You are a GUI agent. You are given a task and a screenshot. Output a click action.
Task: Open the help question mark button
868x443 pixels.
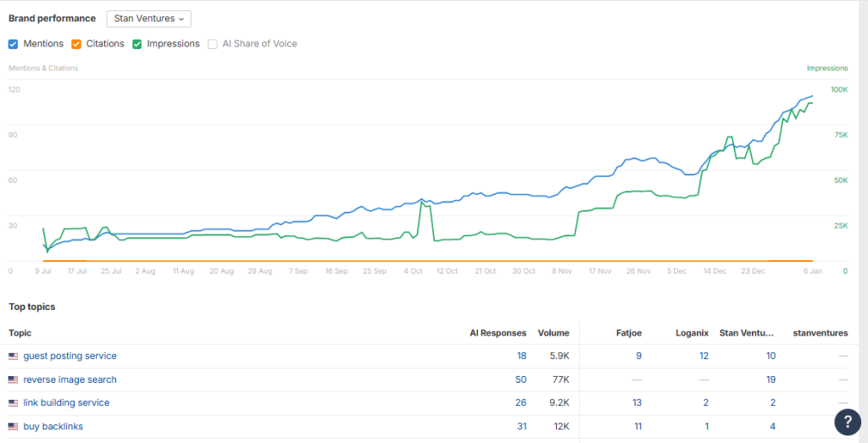pyautogui.click(x=847, y=421)
